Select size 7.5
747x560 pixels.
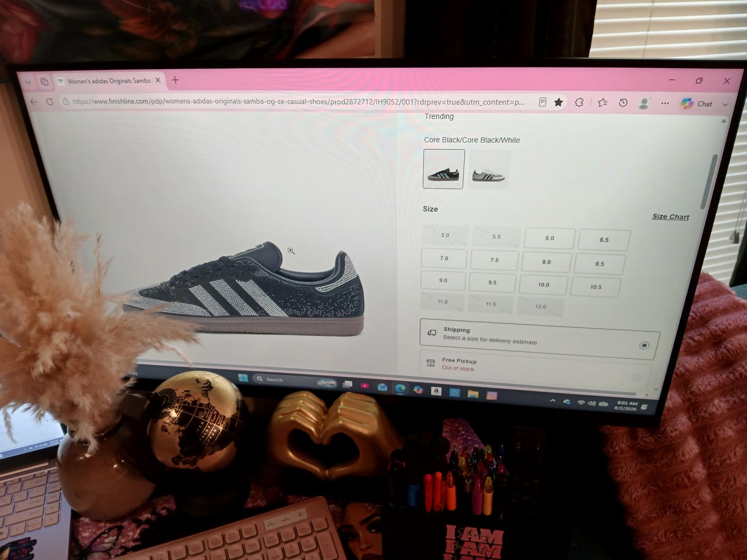tap(494, 260)
